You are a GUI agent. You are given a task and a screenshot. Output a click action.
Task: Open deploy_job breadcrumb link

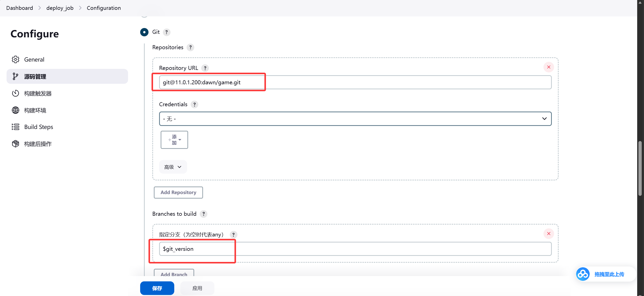[x=60, y=8]
